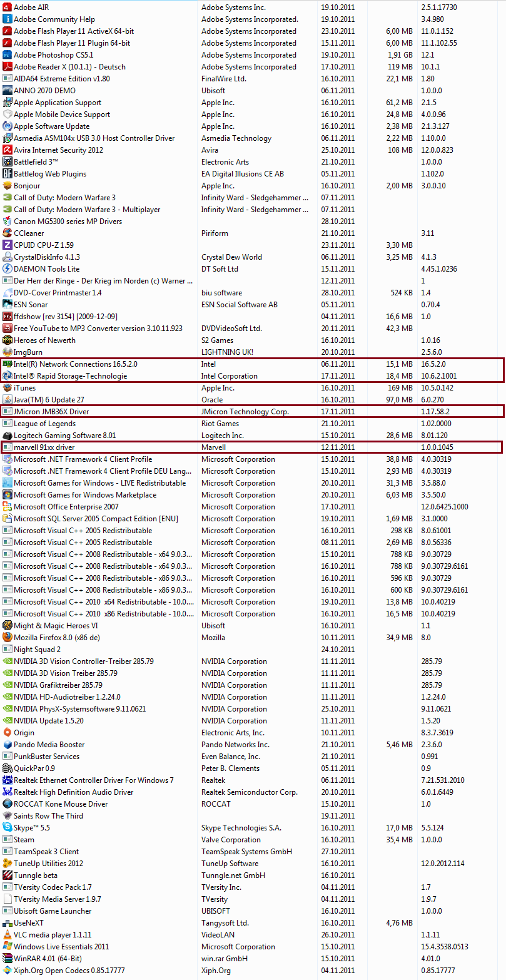Select 'Asmedia ASM104x USB 3.0 Host Controller Driver'

point(94,138)
